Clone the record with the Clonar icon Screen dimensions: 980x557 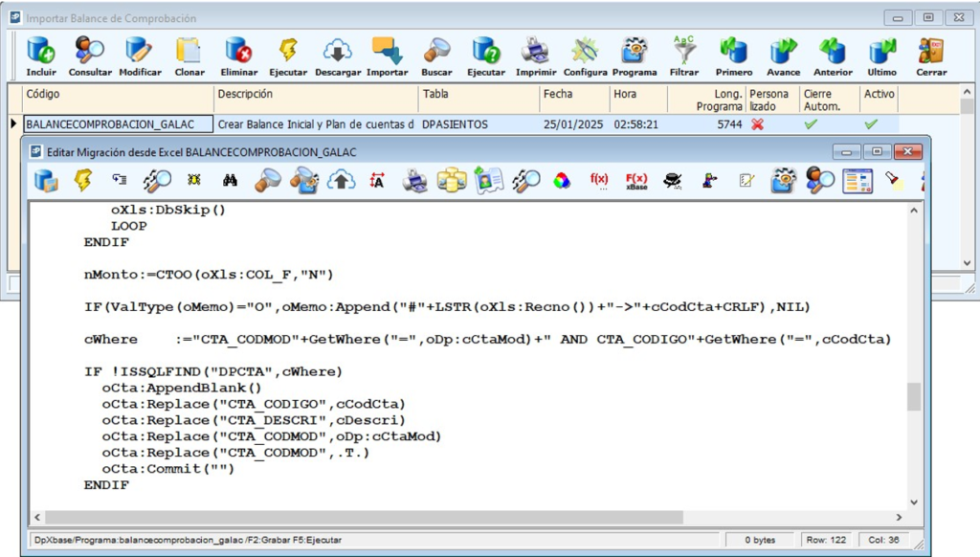coord(189,56)
